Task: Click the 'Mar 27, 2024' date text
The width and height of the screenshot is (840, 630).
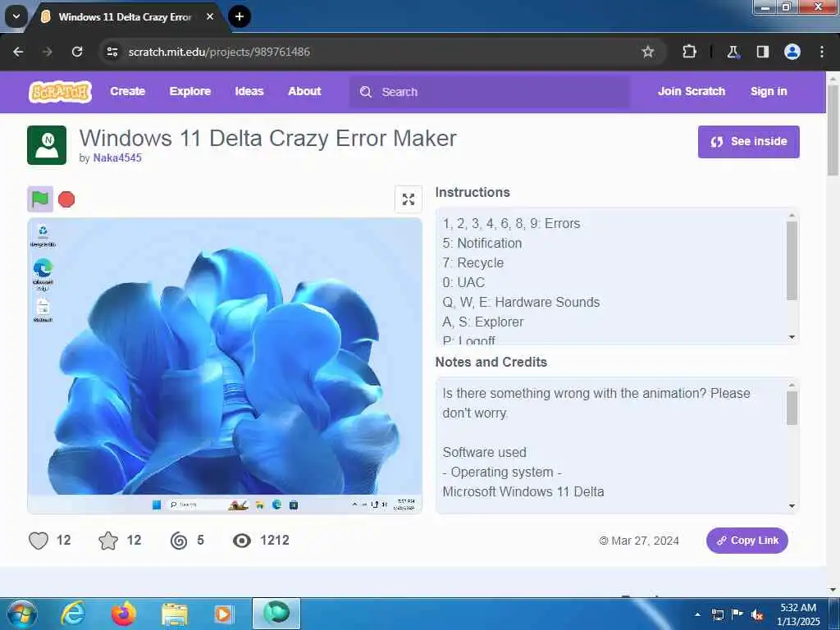Action: 645,541
